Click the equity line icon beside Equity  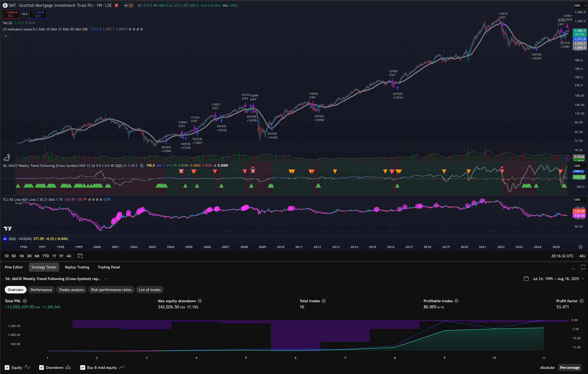point(27,367)
